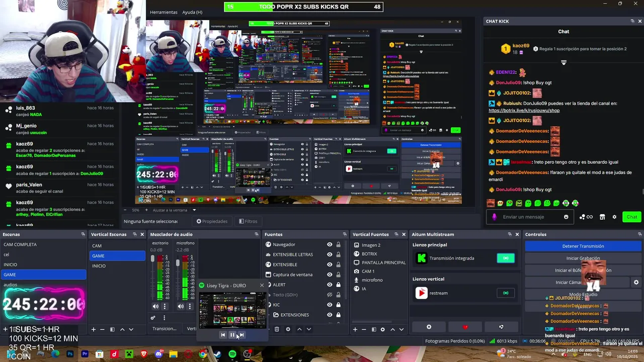Open escritorio channel options menu
Image resolution: width=644 pixels, height=362 pixels.
(164, 306)
